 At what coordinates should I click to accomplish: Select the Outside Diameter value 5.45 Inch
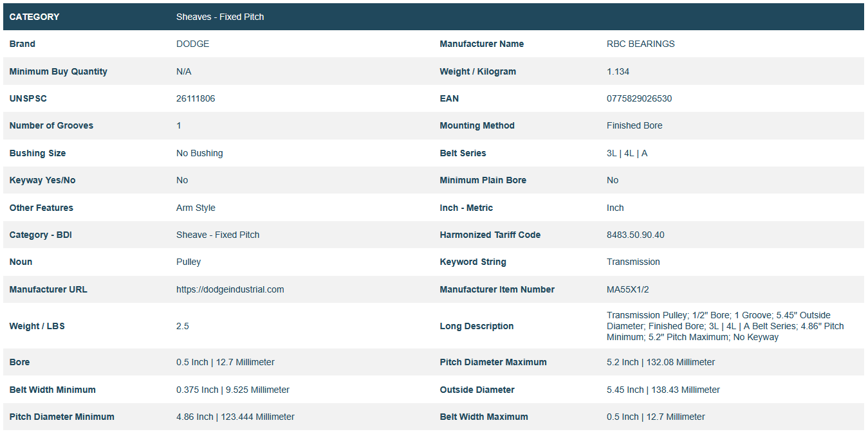coord(663,390)
